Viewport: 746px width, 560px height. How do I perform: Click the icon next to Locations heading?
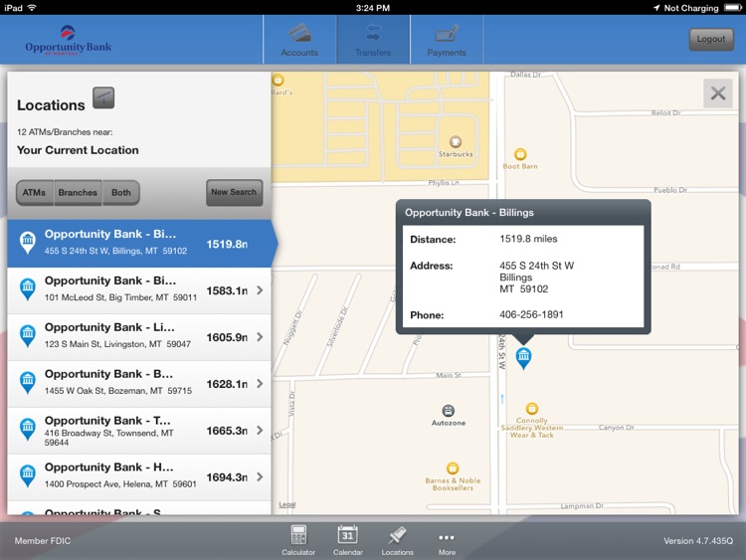[103, 97]
